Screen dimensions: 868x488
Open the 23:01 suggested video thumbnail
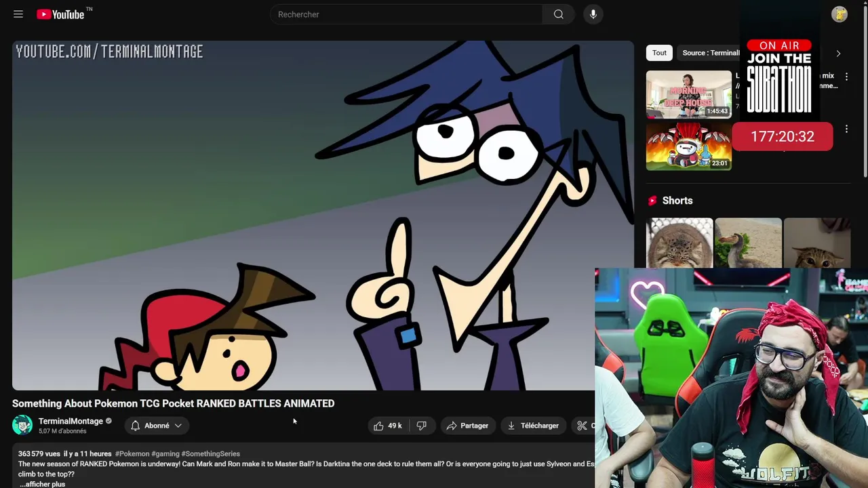689,146
